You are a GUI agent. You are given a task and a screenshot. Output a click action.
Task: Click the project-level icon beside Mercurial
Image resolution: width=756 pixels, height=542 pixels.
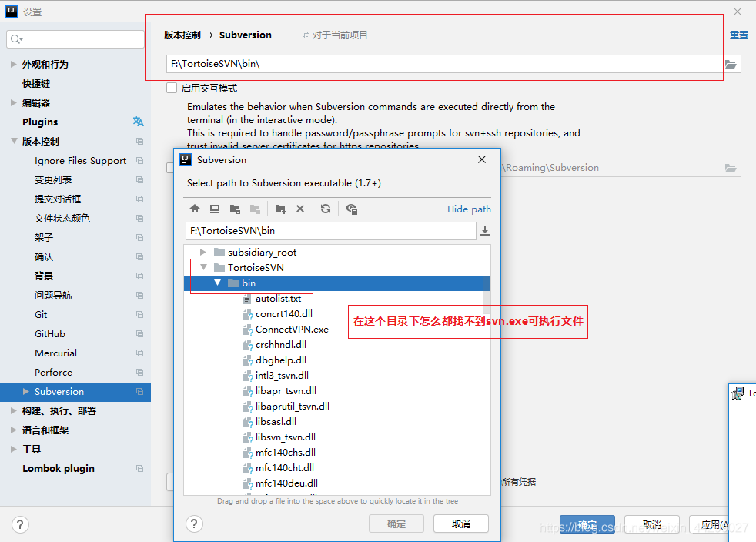pos(140,353)
